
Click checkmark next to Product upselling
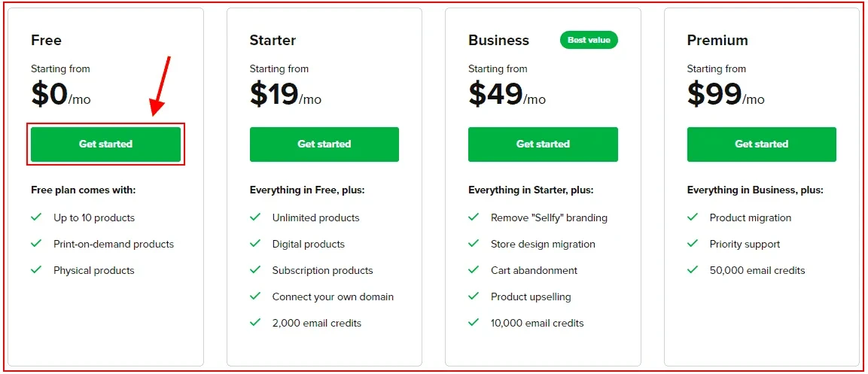click(x=474, y=296)
